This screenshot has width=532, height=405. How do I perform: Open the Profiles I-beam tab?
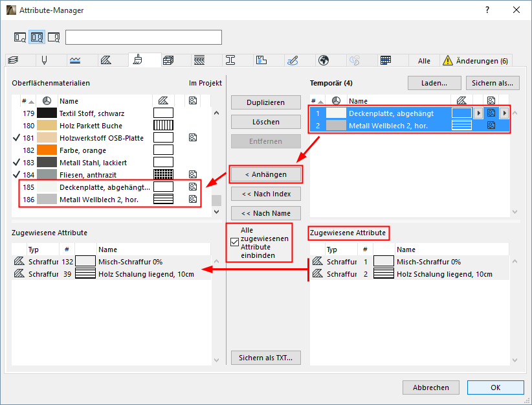pyautogui.click(x=230, y=60)
